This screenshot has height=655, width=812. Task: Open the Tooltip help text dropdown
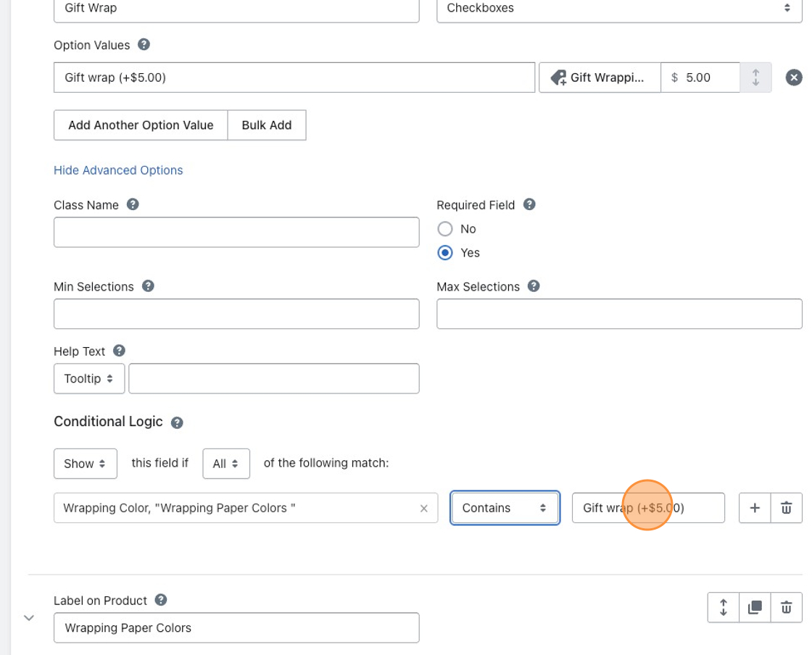pyautogui.click(x=89, y=379)
